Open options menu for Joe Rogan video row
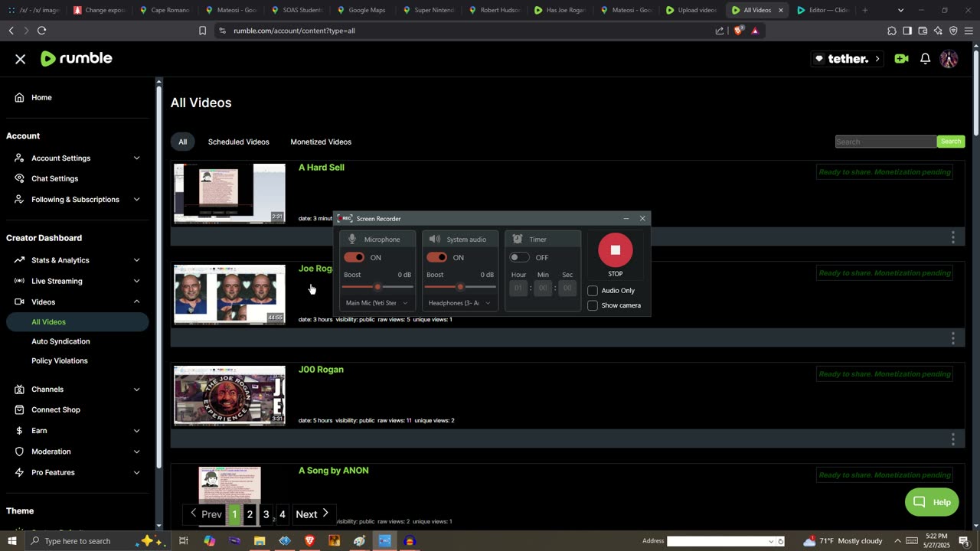The width and height of the screenshot is (980, 551). [953, 338]
